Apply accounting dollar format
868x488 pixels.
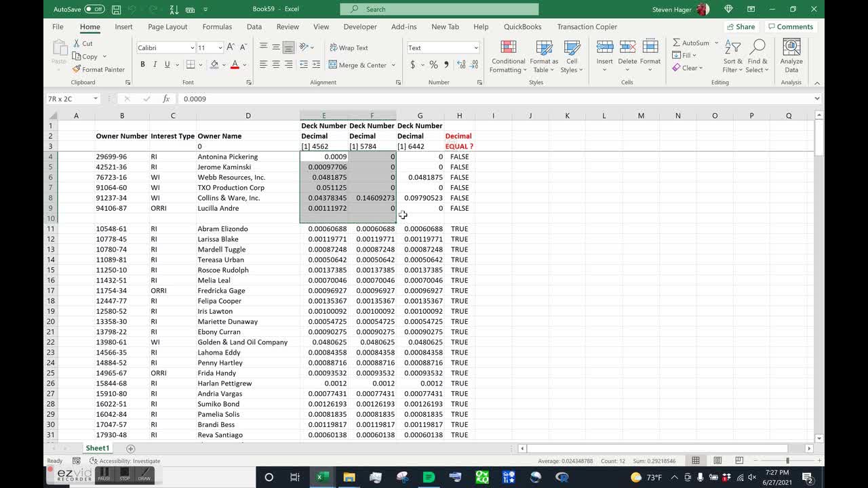[412, 65]
